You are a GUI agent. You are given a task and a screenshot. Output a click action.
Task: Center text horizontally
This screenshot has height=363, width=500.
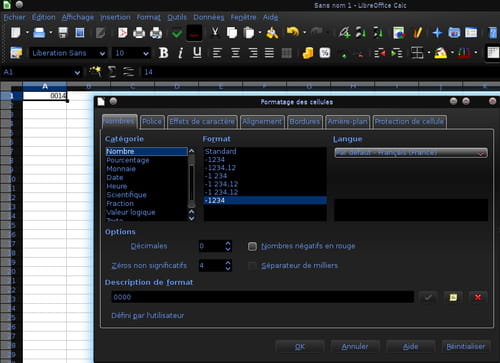point(235,53)
